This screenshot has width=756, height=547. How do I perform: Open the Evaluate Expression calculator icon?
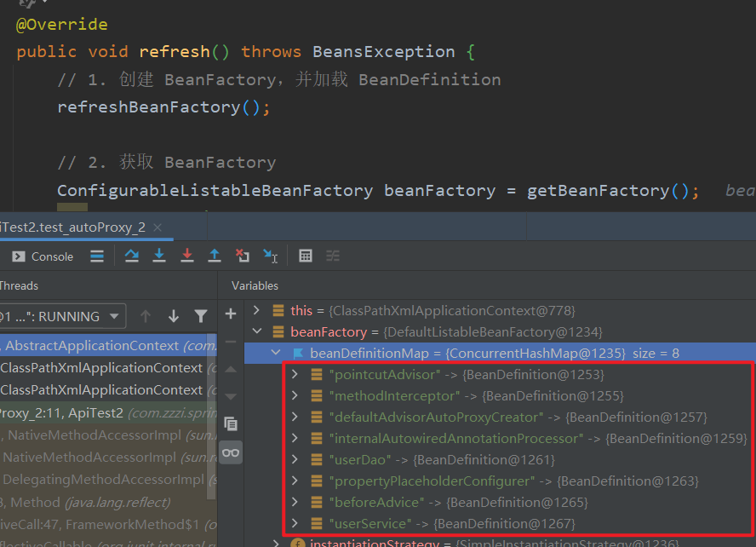coord(306,256)
